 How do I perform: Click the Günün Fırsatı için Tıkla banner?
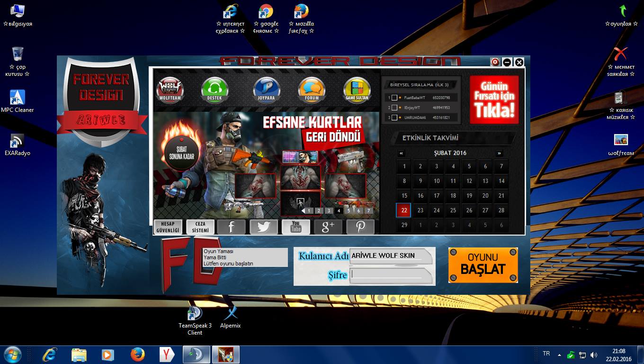point(494,100)
